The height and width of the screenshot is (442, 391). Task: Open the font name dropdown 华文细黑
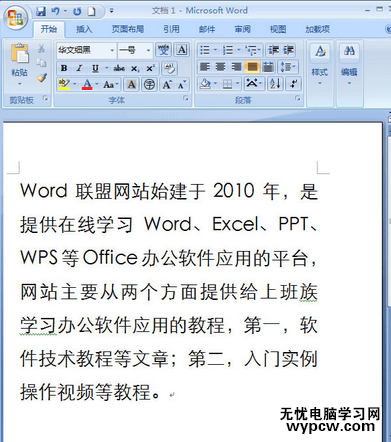click(x=112, y=50)
